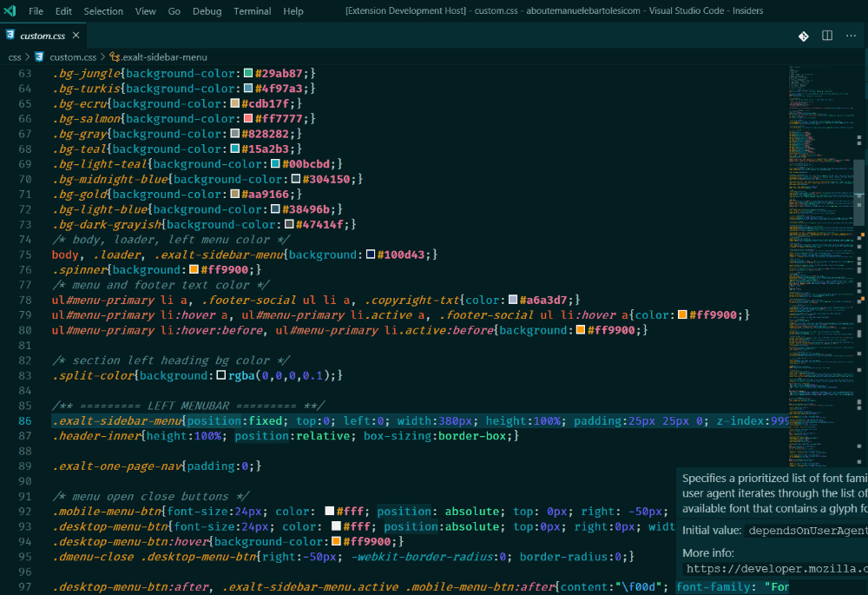Expand the .exalt-sidebar-menu breadcrumb symbol
The height and width of the screenshot is (595, 868).
[163, 57]
